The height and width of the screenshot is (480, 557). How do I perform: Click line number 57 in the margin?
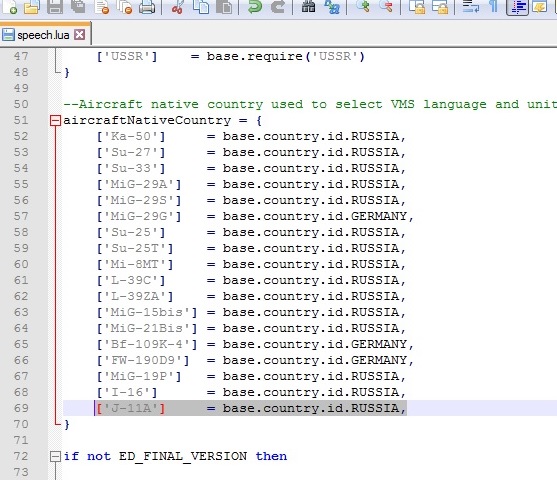(x=21, y=216)
